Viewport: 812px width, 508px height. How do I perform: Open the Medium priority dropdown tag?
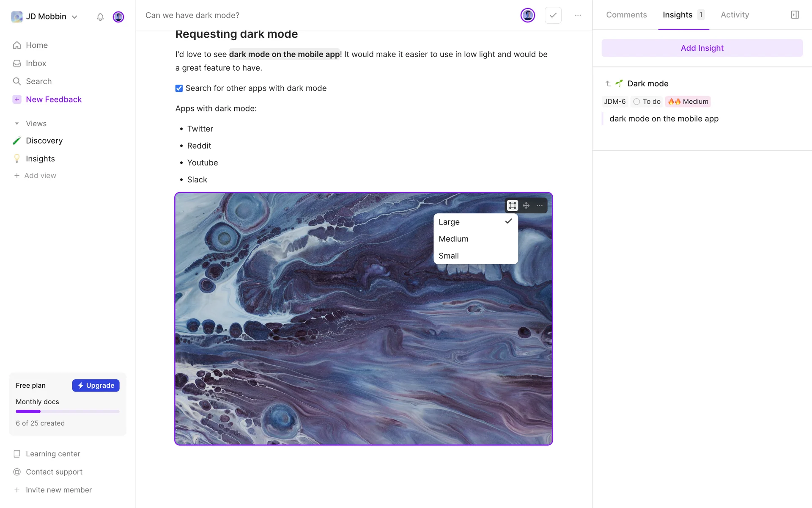688,102
